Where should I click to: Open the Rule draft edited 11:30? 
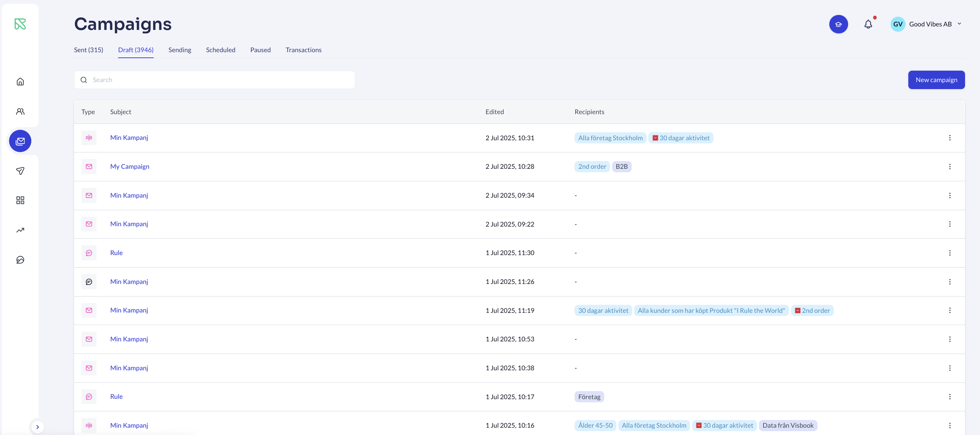[116, 253]
